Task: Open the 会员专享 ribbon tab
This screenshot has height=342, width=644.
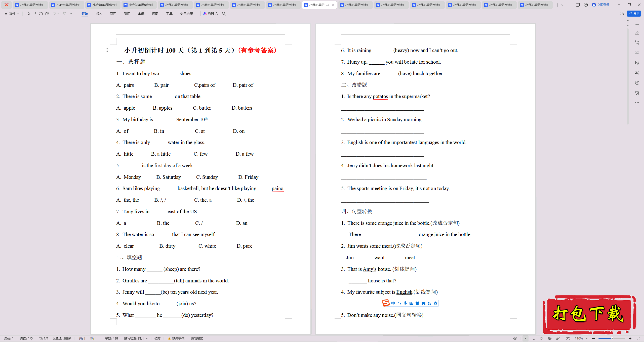Action: click(187, 14)
